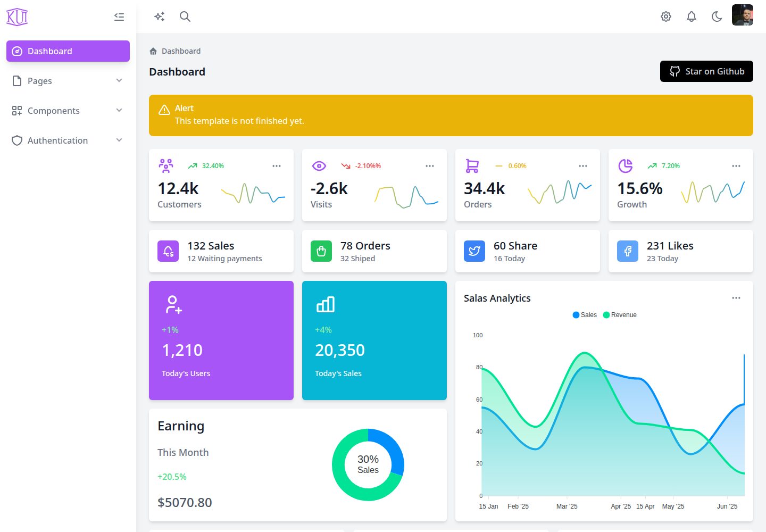Click the KUI logo
766x532 pixels.
[17, 17]
